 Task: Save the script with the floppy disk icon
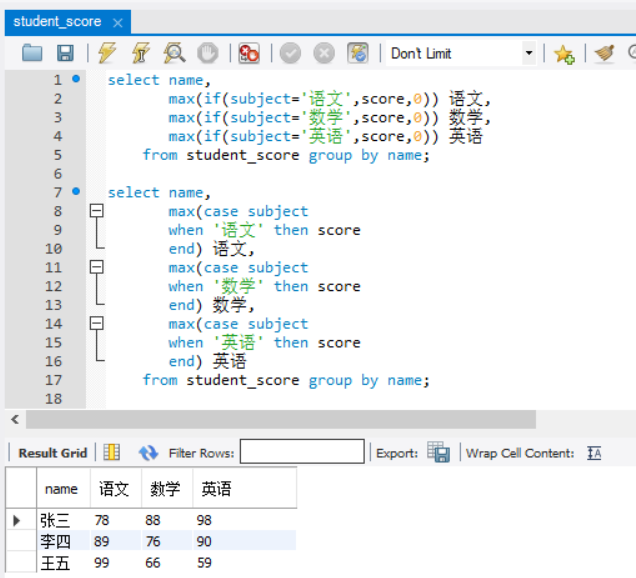point(65,53)
